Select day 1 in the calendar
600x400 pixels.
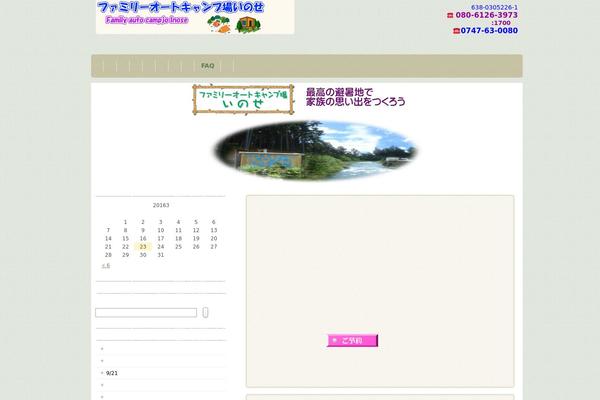tap(125, 222)
